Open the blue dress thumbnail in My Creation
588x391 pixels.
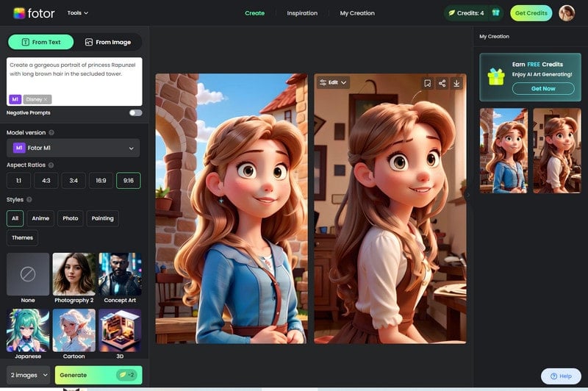click(x=503, y=151)
